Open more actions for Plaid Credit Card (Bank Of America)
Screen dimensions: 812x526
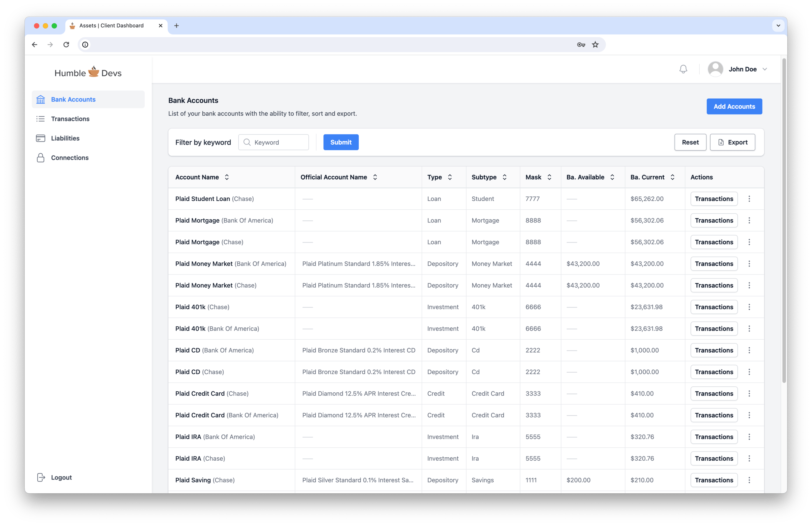tap(749, 415)
